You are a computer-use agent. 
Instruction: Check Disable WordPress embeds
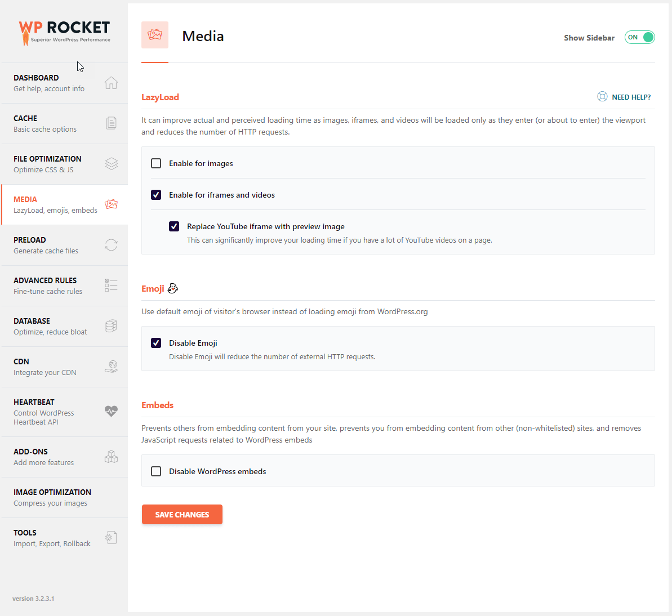click(x=156, y=471)
